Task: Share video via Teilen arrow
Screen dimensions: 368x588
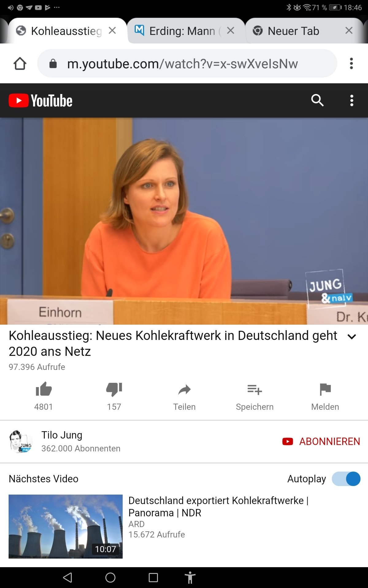Action: (x=184, y=390)
